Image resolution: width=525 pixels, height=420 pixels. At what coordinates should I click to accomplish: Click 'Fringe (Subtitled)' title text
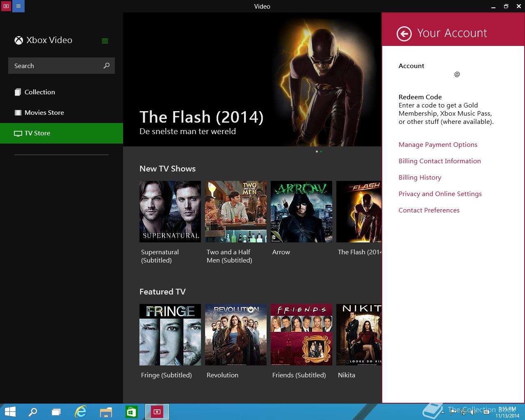point(166,375)
